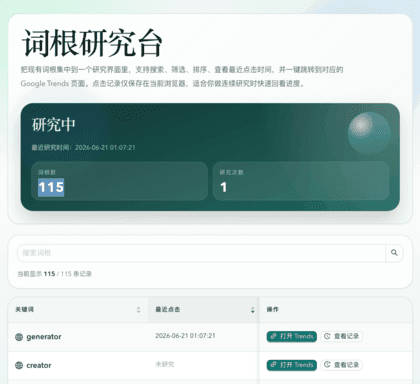The image size is (420, 384).
Task: Click 未研究 status in creator row
Action: point(165,364)
